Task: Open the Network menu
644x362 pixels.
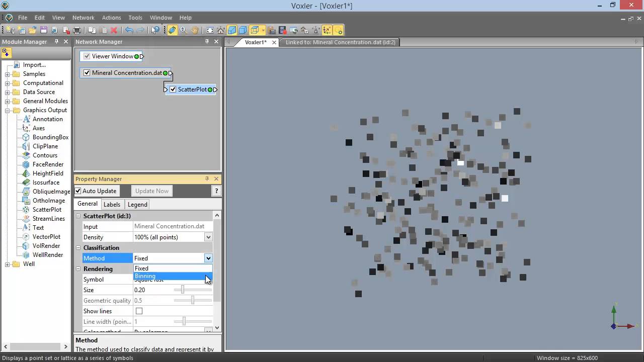Action: pos(83,18)
